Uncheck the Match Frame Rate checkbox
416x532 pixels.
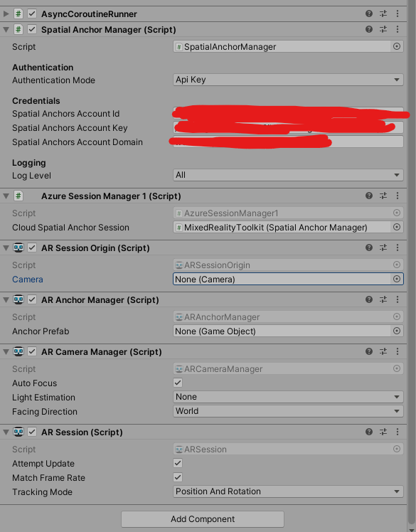[178, 477]
